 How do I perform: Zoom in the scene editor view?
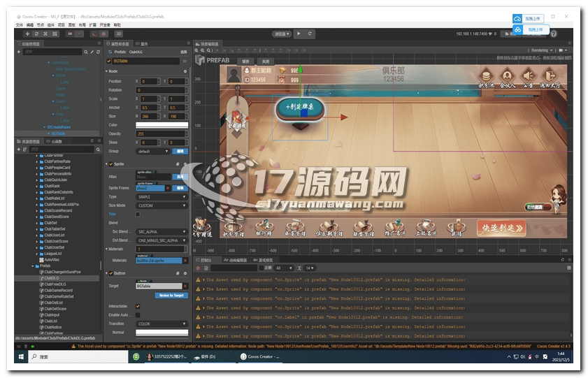pyautogui.click(x=196, y=50)
